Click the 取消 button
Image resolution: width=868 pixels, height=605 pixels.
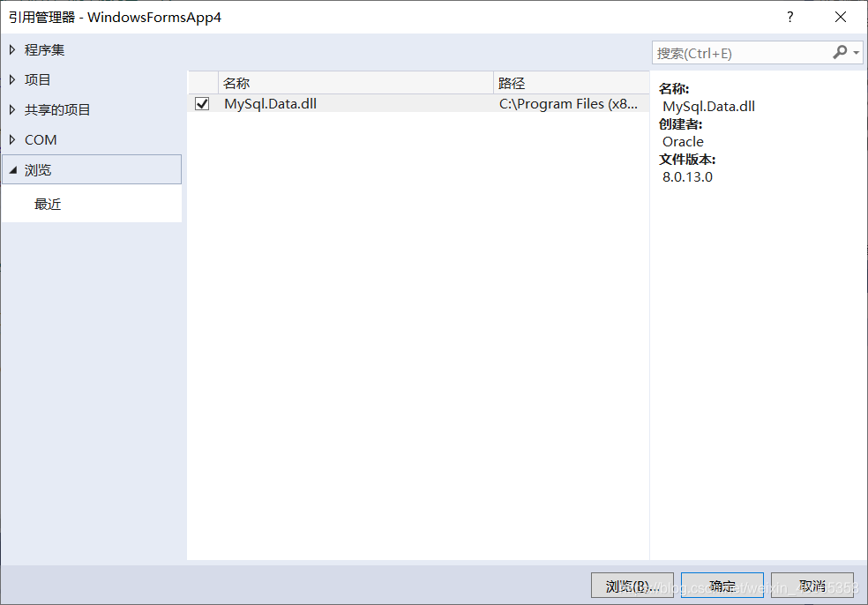[x=812, y=585]
